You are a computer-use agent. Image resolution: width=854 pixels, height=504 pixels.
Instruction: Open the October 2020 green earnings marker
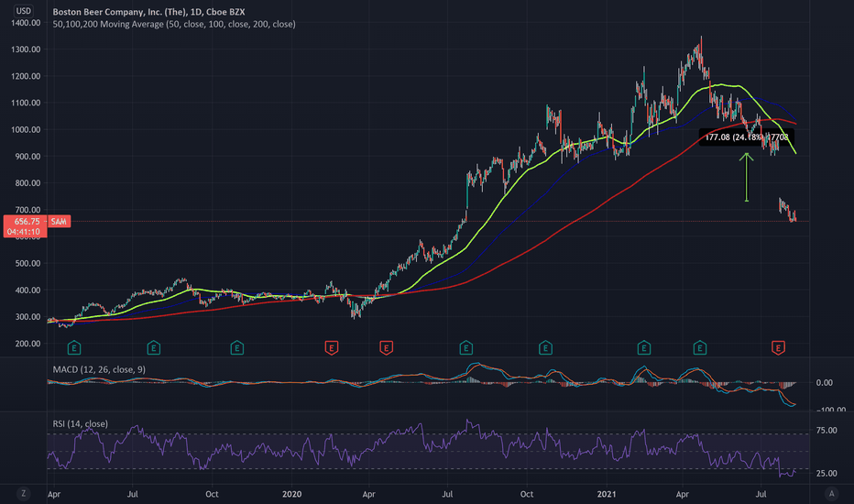(x=545, y=347)
